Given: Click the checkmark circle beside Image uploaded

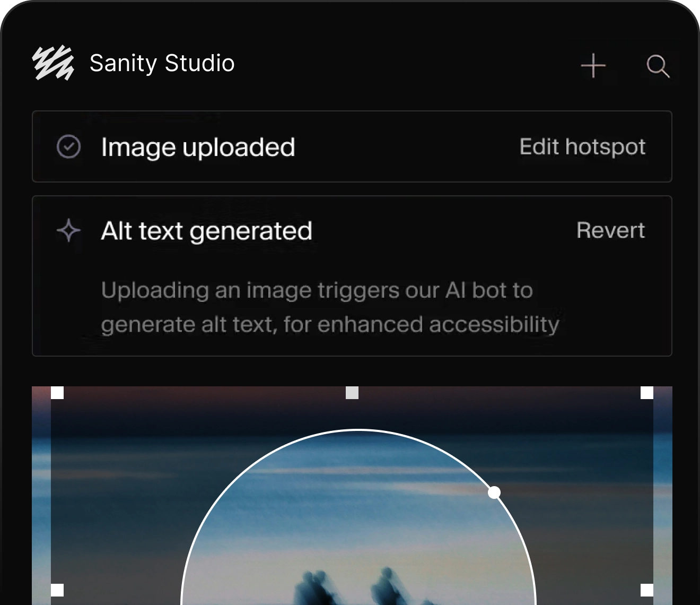Looking at the screenshot, I should tap(68, 146).
